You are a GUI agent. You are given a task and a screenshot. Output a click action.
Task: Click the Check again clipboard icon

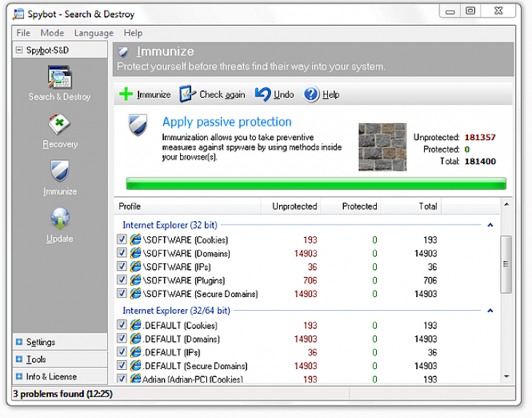pos(187,94)
